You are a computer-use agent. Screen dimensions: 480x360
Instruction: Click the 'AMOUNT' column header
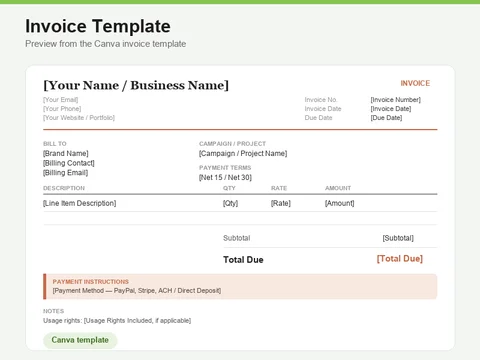pos(338,188)
